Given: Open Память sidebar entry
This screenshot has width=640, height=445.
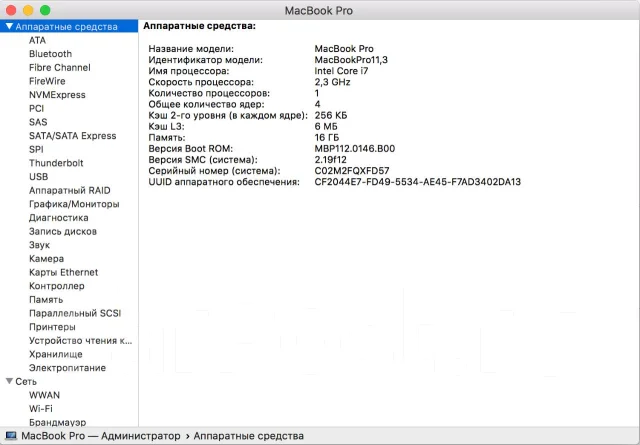Looking at the screenshot, I should coord(46,300).
